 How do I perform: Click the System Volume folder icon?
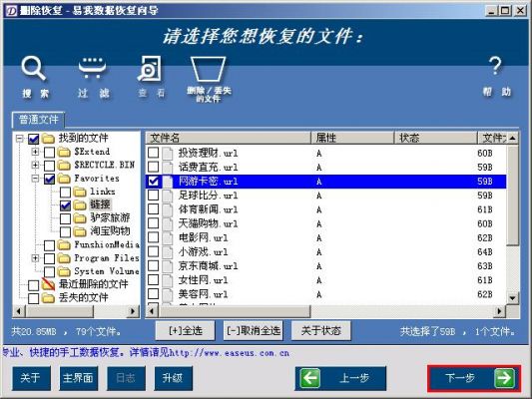point(64,271)
